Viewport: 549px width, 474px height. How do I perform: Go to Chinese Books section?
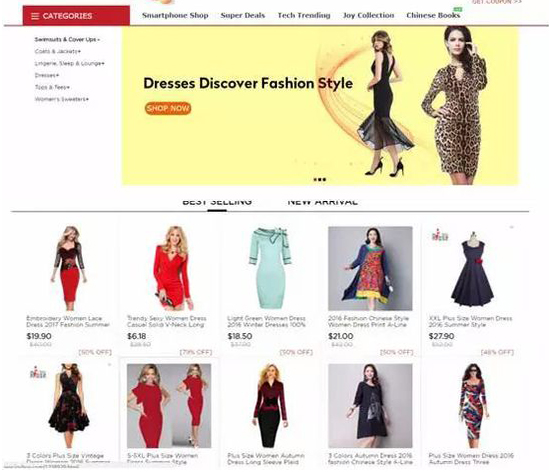point(433,15)
